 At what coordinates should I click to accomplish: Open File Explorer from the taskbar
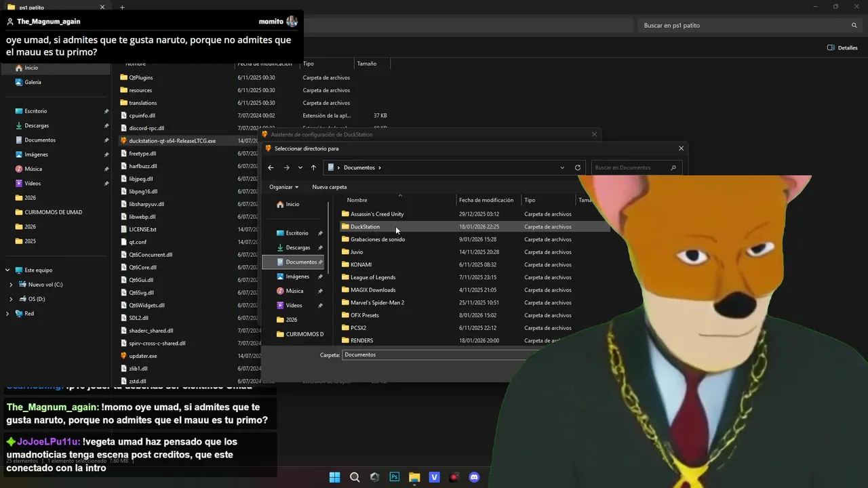tap(414, 477)
